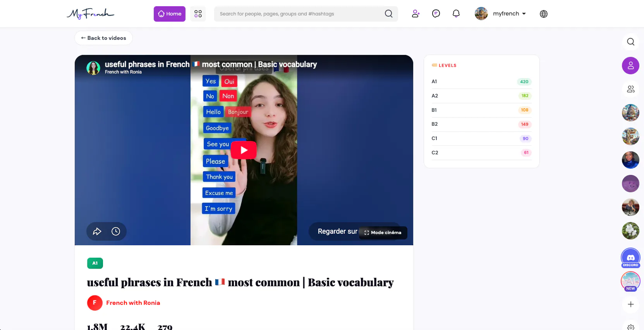This screenshot has height=330, width=644.
Task: Open the purple profile icon in sidebar
Action: click(630, 65)
